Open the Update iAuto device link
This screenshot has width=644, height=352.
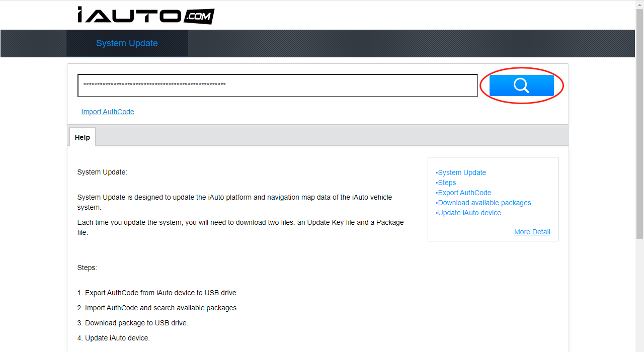(468, 213)
